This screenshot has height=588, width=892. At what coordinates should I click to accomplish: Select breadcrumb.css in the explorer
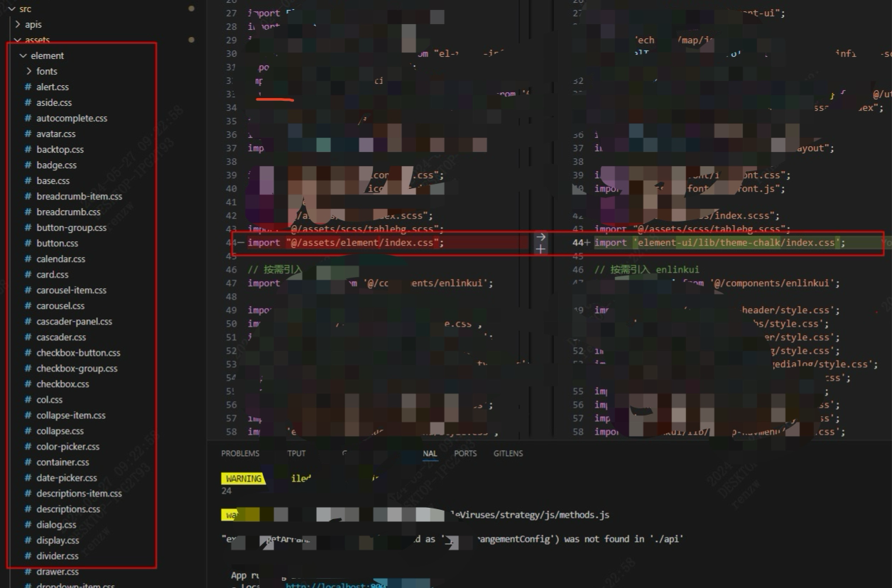[x=68, y=212]
